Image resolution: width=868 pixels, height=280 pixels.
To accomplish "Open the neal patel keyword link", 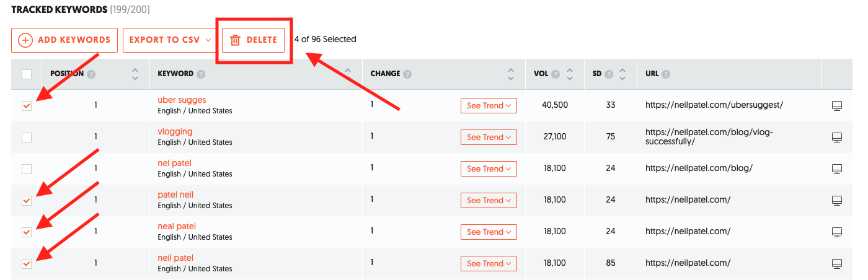I will pyautogui.click(x=177, y=227).
